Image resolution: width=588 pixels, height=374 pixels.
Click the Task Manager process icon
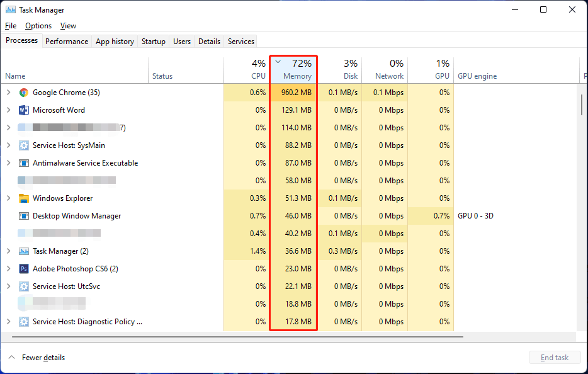point(24,251)
